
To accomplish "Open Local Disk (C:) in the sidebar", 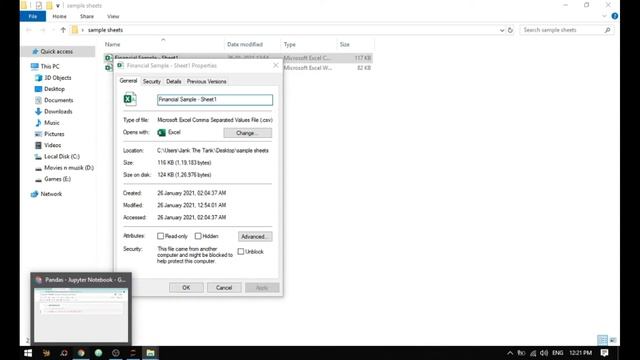I will pyautogui.click(x=62, y=156).
